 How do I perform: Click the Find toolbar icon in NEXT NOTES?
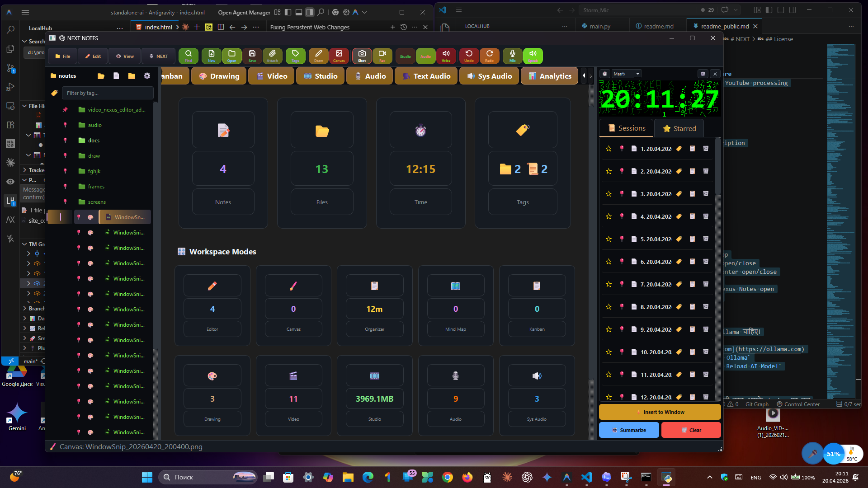[x=189, y=56]
